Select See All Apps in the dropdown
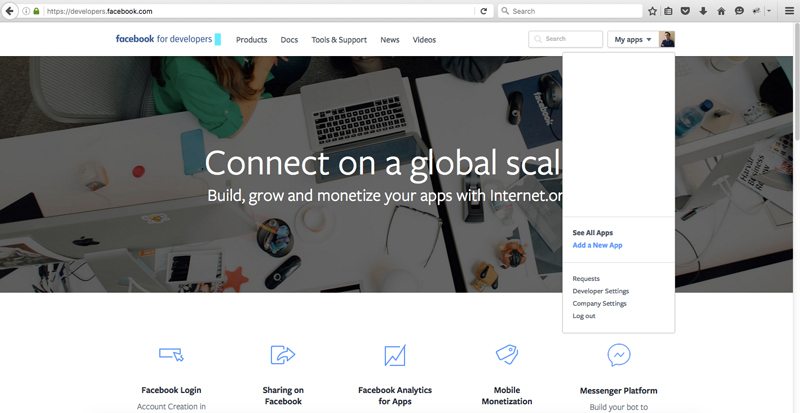Image resolution: width=800 pixels, height=413 pixels. pos(592,233)
